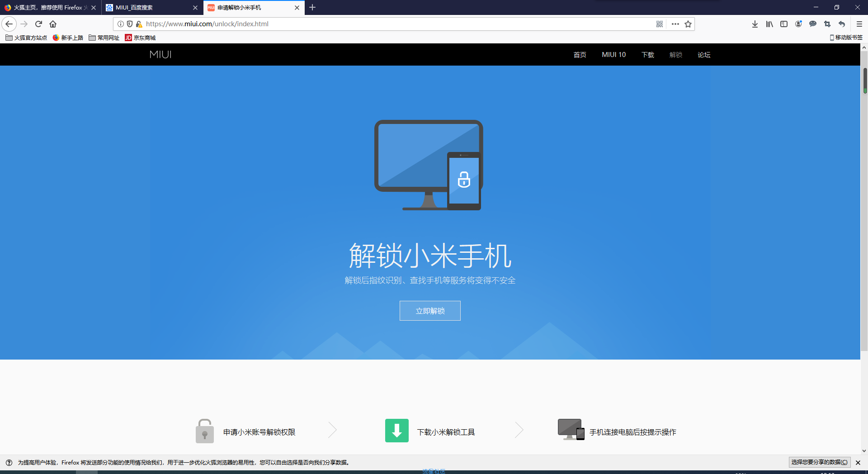868x474 pixels.
Task: Click the green download arrow icon
Action: click(397, 431)
